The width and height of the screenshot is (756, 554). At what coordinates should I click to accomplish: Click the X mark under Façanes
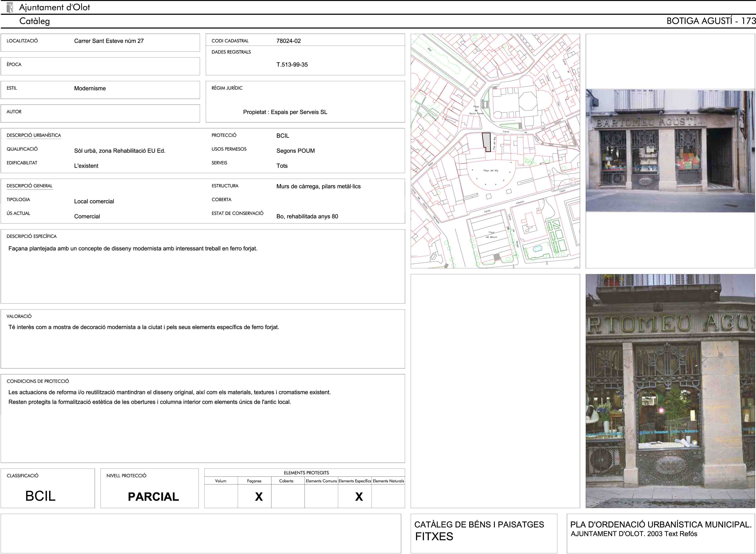point(259,497)
